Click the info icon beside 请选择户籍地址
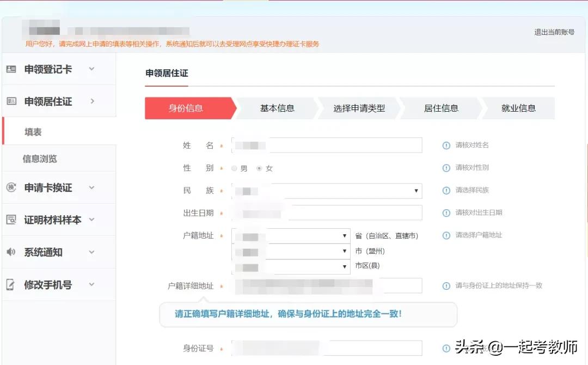This screenshot has width=588, height=365. [446, 235]
